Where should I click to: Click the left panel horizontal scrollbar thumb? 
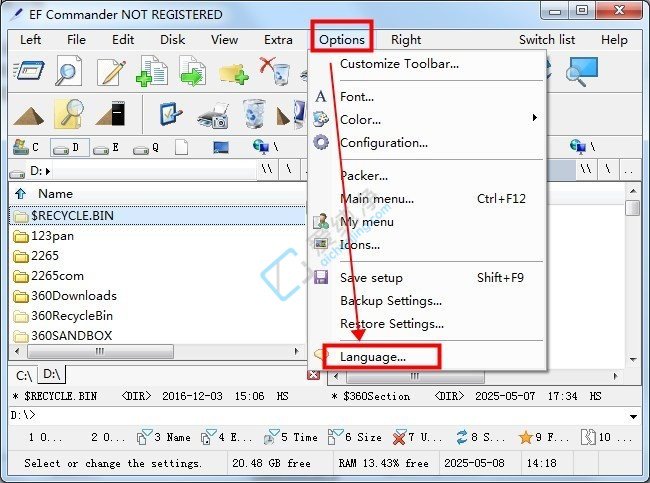(100, 352)
